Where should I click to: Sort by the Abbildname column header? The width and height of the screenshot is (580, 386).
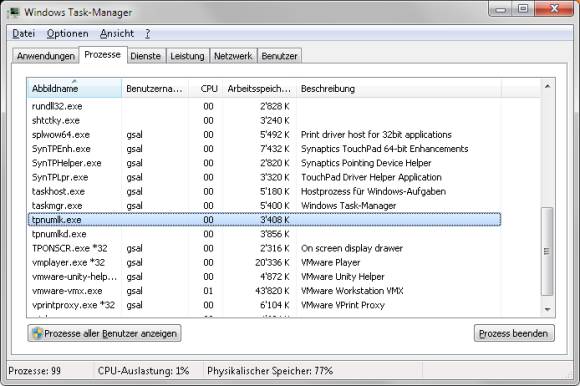pyautogui.click(x=74, y=88)
